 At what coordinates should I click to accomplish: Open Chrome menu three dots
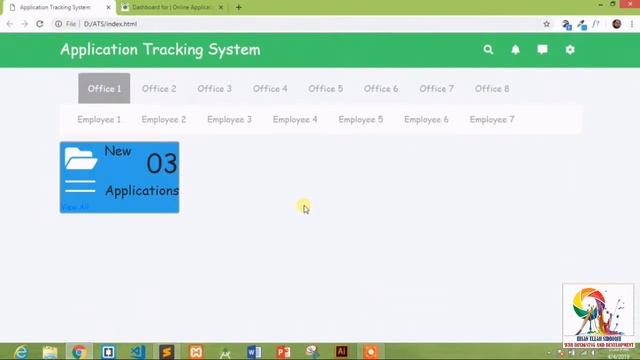point(632,24)
